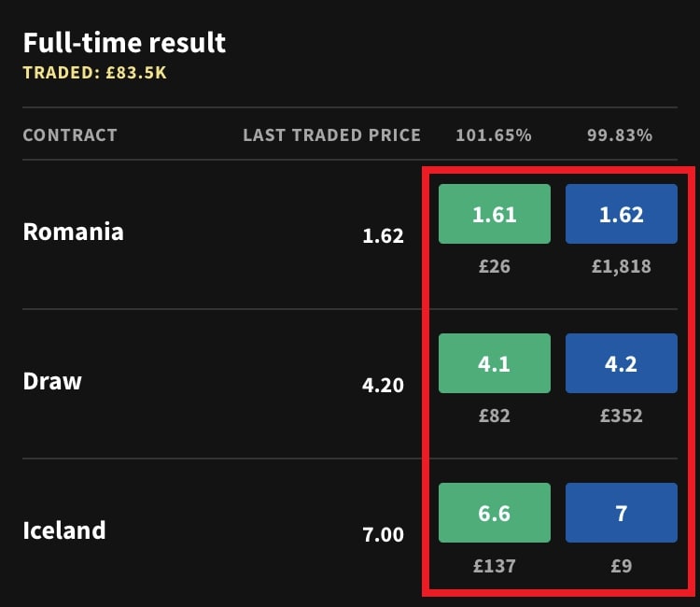
Task: Click the 99.83% column header
Action: (x=620, y=135)
